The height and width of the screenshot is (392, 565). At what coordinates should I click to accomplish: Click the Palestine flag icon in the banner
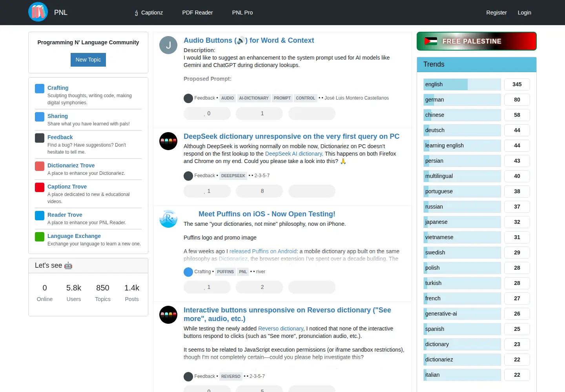click(431, 41)
